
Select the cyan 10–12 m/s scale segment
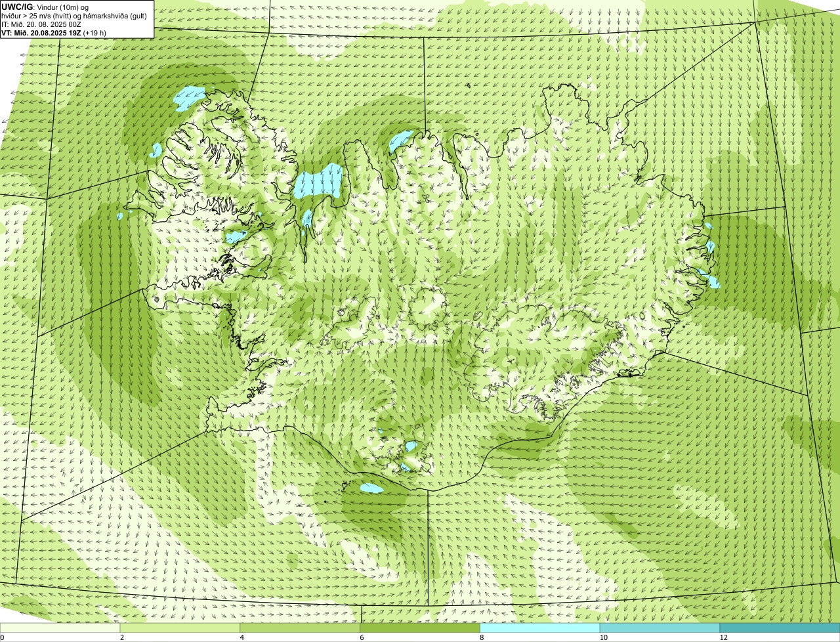(x=660, y=628)
